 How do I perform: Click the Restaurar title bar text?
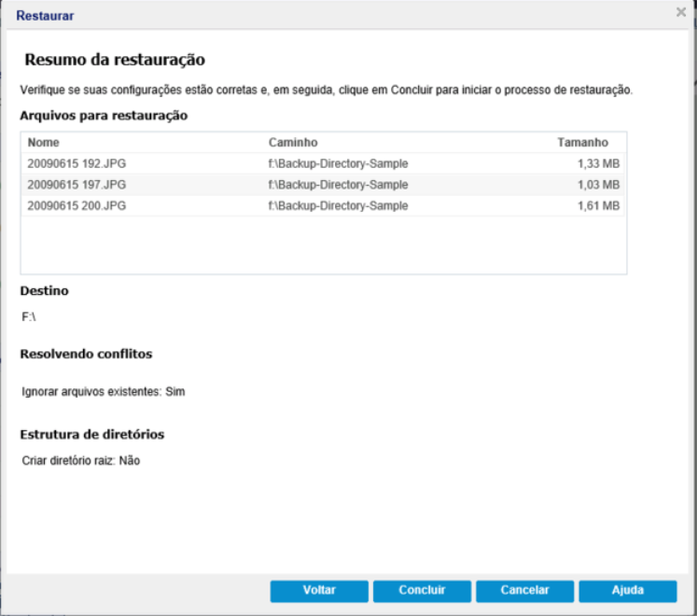pos(45,15)
